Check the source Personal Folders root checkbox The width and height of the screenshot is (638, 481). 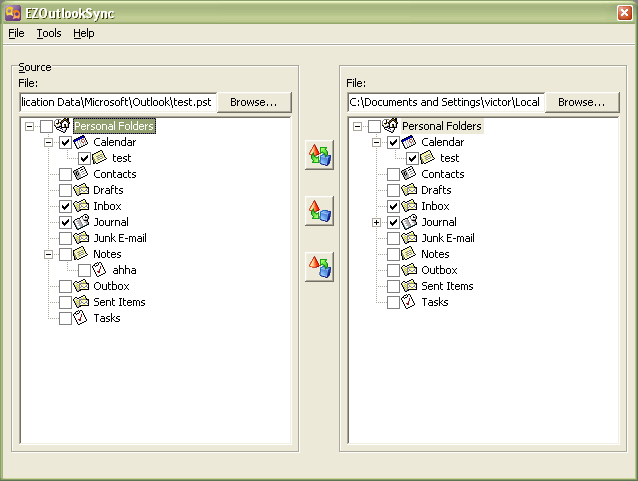point(46,126)
